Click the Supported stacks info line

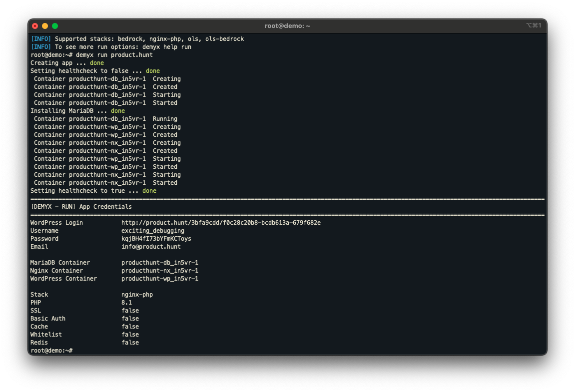pos(137,39)
